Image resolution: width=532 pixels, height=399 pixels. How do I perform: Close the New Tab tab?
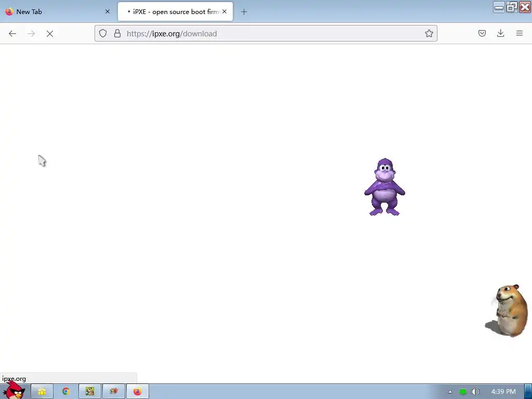(108, 11)
